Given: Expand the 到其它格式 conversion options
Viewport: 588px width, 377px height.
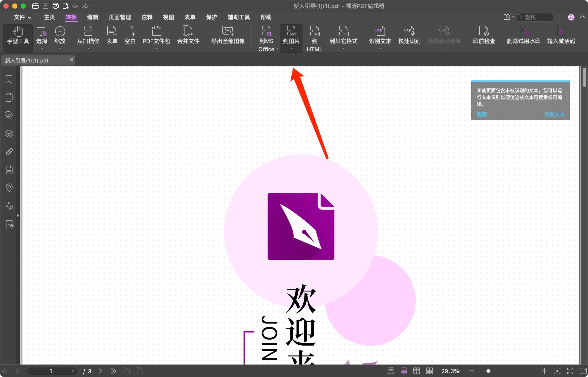Looking at the screenshot, I should click(343, 49).
